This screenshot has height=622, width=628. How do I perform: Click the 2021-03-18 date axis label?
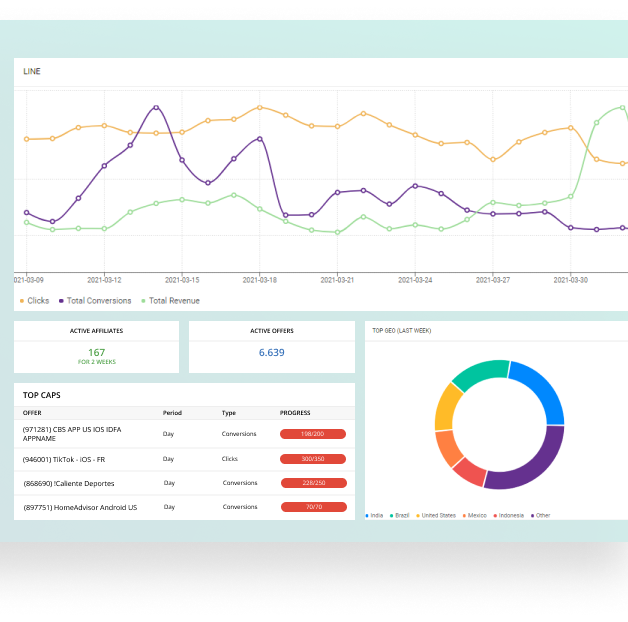[259, 280]
